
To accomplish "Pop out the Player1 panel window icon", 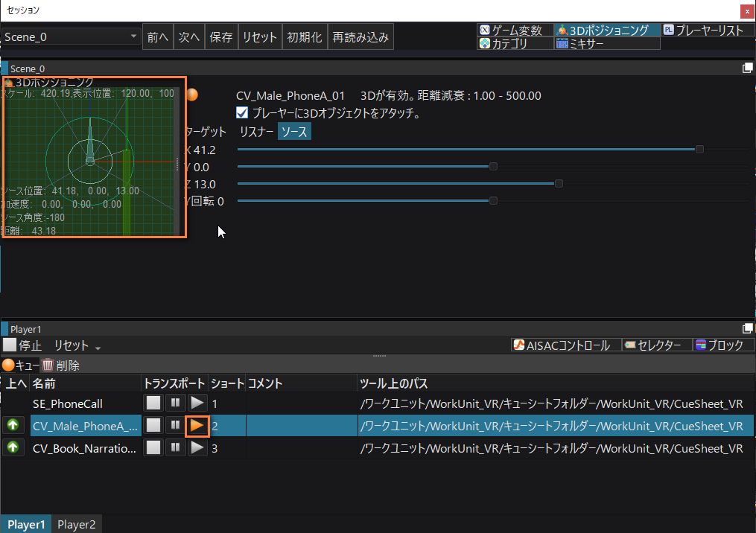I will pyautogui.click(x=747, y=329).
